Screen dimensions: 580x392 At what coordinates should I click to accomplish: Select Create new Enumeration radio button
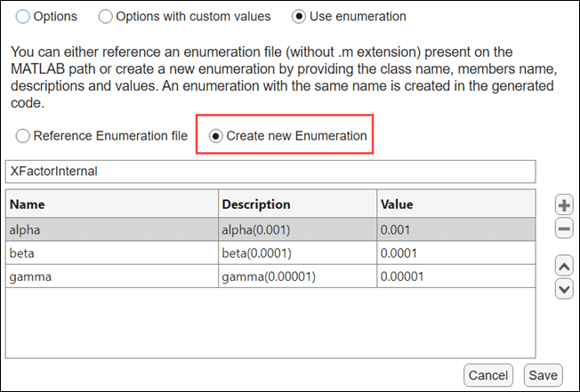click(x=215, y=136)
